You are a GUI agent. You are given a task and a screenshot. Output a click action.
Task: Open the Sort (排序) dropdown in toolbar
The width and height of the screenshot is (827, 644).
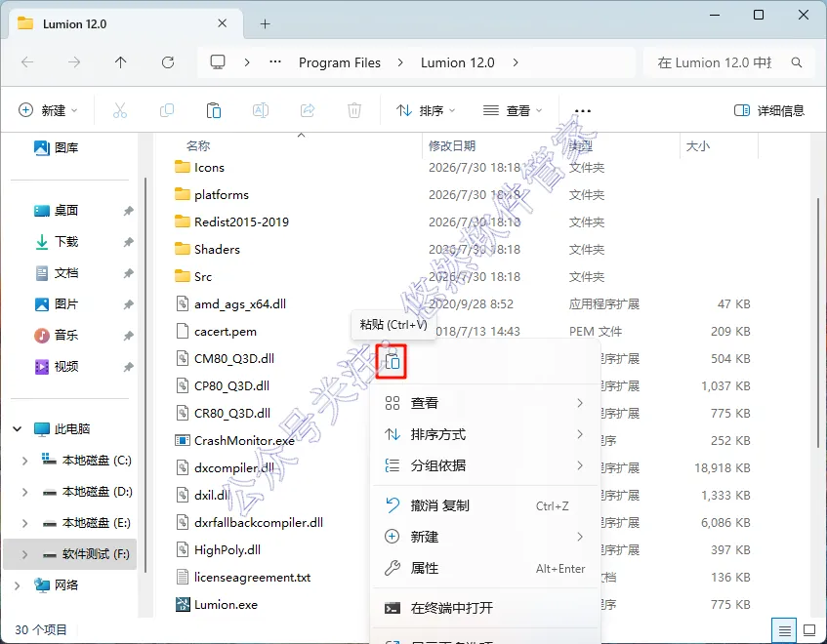(x=426, y=110)
